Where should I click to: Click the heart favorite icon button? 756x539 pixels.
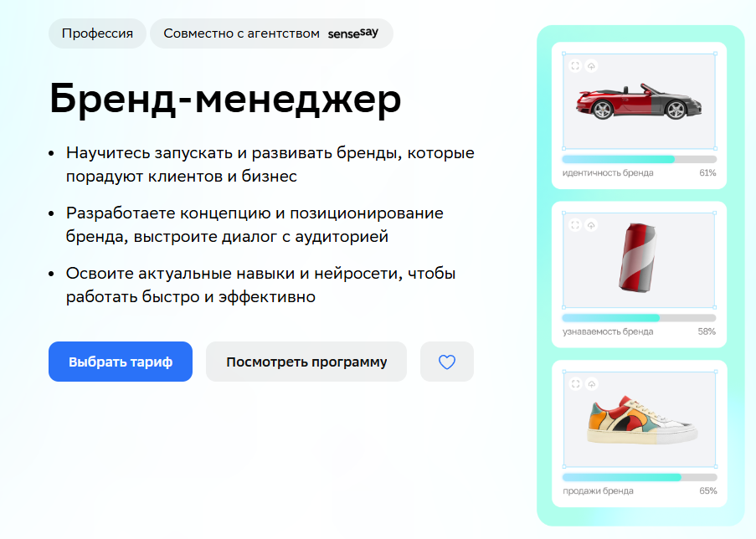click(447, 362)
